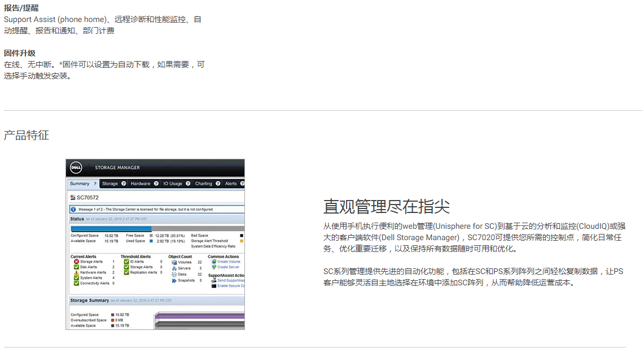Click the Create Server link
Screen dimensions: 644x352
click(x=229, y=267)
